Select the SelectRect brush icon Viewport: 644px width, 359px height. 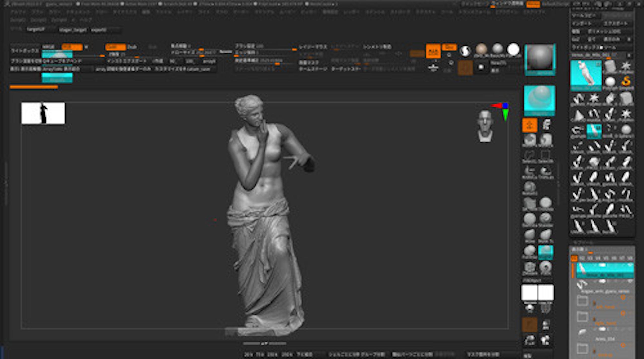545,156
